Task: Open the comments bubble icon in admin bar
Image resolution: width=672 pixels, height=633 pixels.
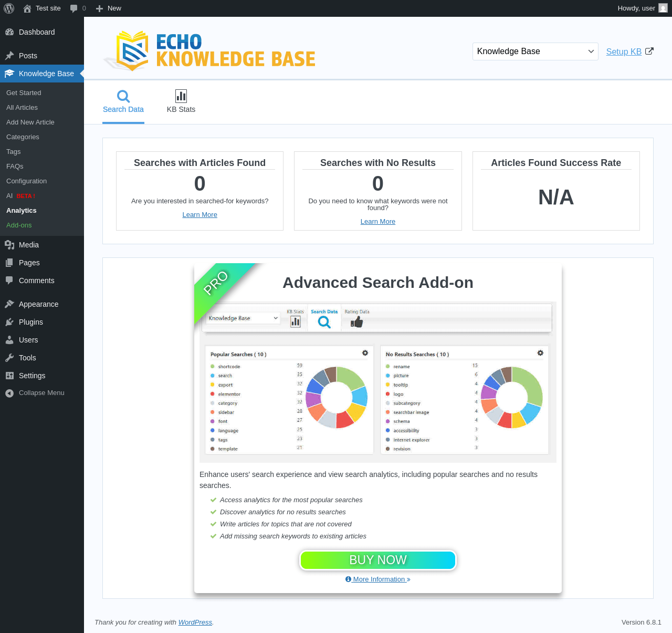Action: click(x=73, y=8)
